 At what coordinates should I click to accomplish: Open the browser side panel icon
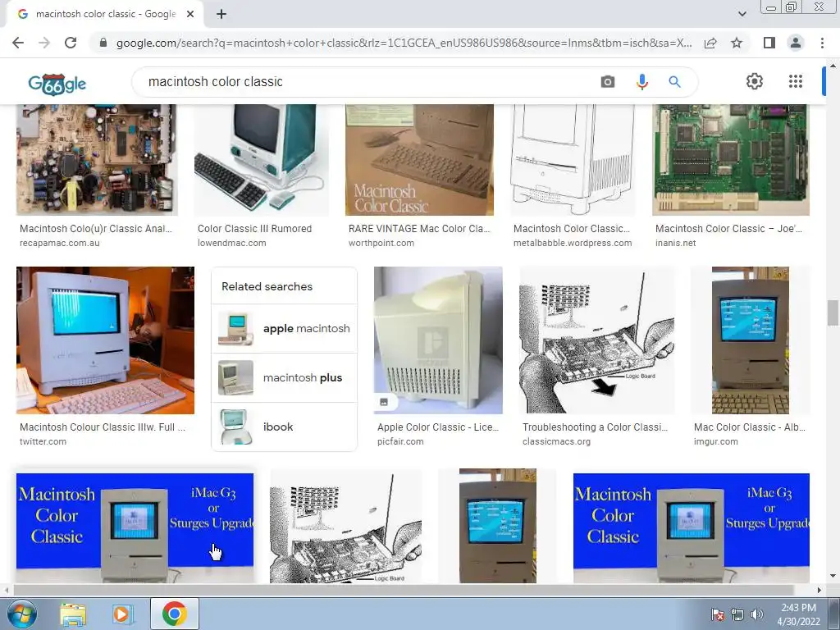[769, 43]
